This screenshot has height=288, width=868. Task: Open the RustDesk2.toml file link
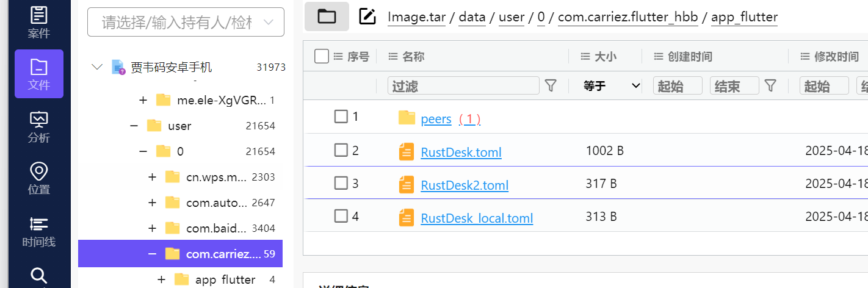[465, 185]
